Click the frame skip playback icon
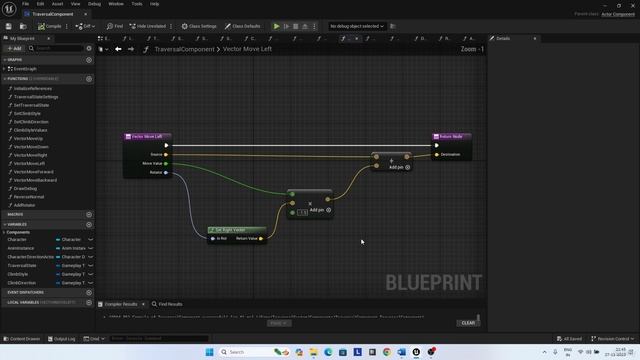Screen dimensions: 640x360 [287, 26]
